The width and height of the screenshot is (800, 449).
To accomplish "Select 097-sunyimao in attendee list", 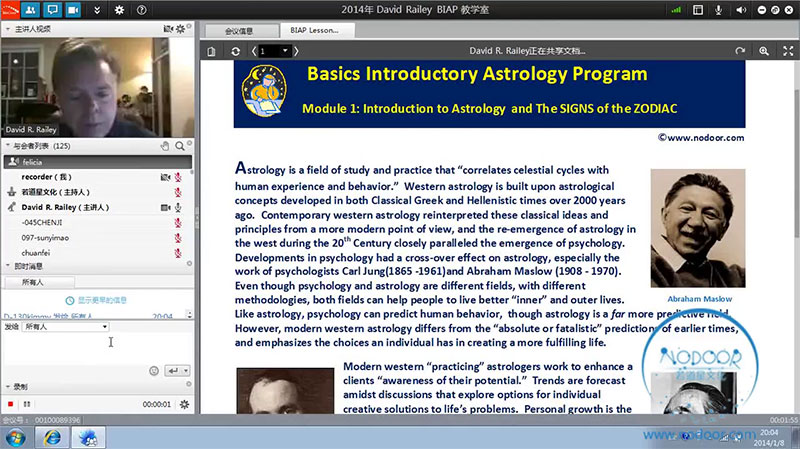I will pos(97,238).
